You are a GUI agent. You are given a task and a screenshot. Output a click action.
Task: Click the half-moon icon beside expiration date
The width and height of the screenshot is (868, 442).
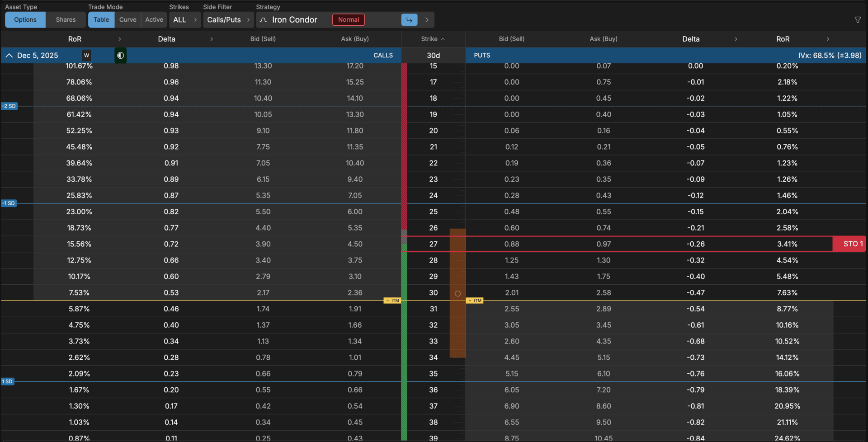tap(120, 56)
